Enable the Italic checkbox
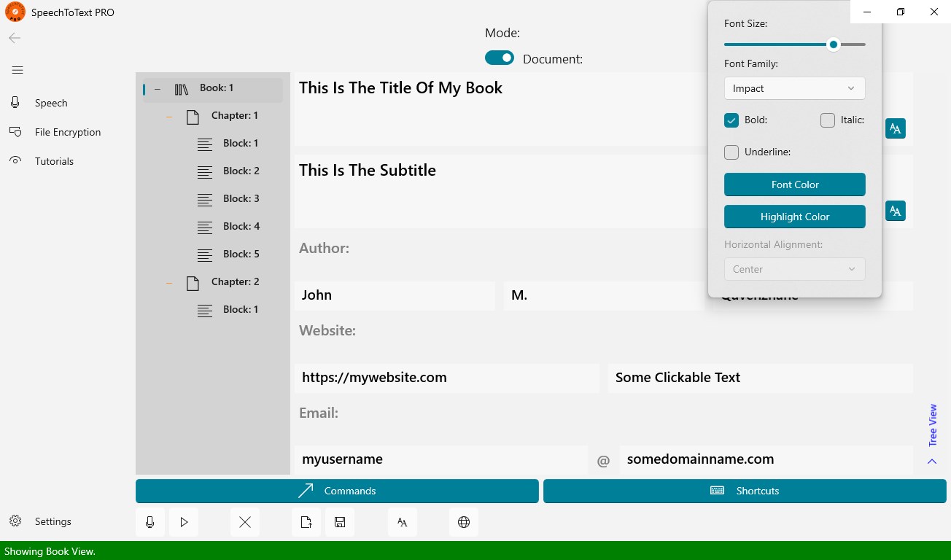The height and width of the screenshot is (560, 951). coord(828,120)
